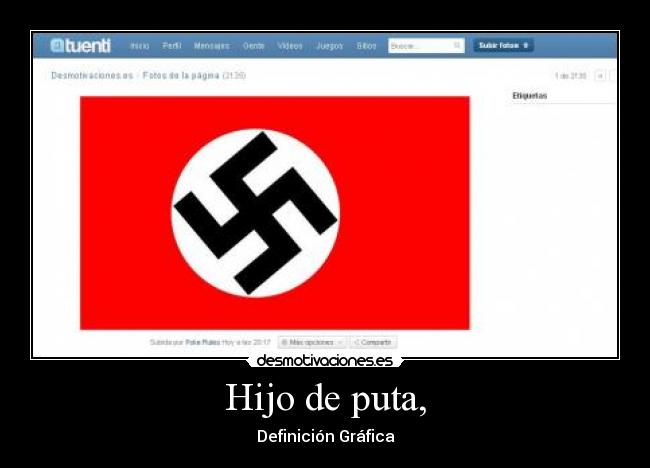Go to the previous photo arrow

(x=599, y=76)
